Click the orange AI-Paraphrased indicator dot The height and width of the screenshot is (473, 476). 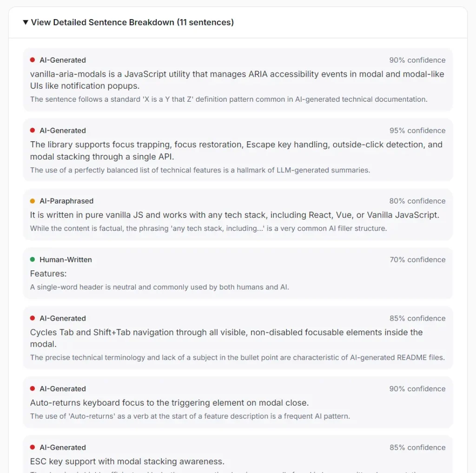pos(32,201)
